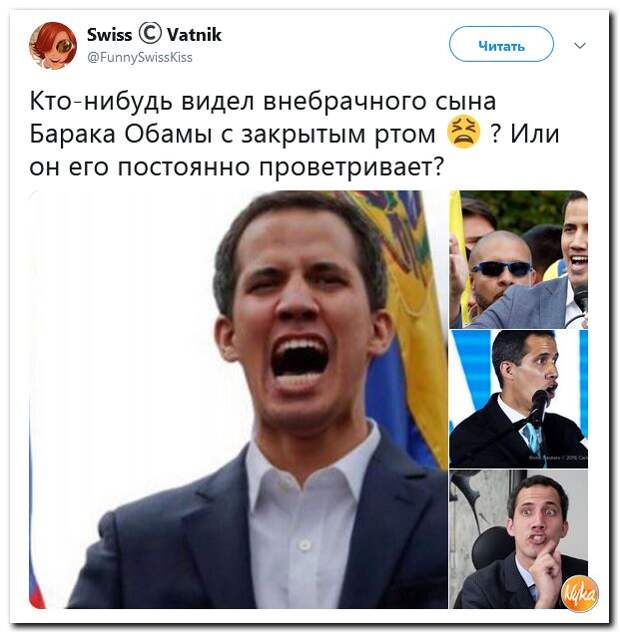Expand the tweet options chevron
The width and height of the screenshot is (620, 634).
[x=580, y=45]
